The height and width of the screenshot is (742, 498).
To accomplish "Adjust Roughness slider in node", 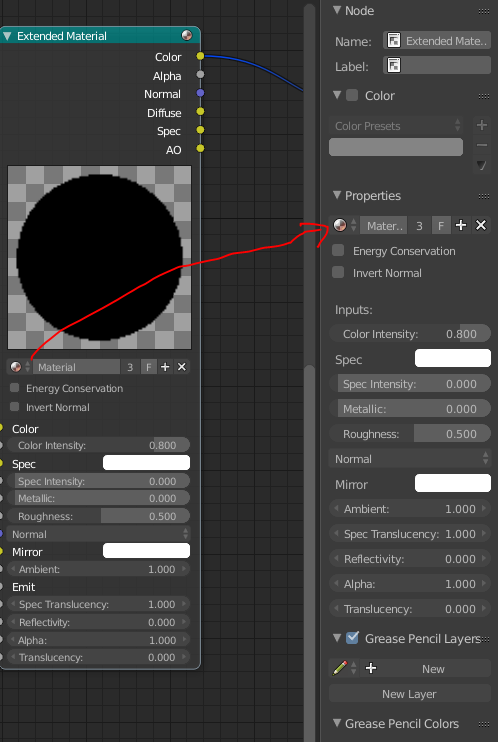I will tap(98, 516).
